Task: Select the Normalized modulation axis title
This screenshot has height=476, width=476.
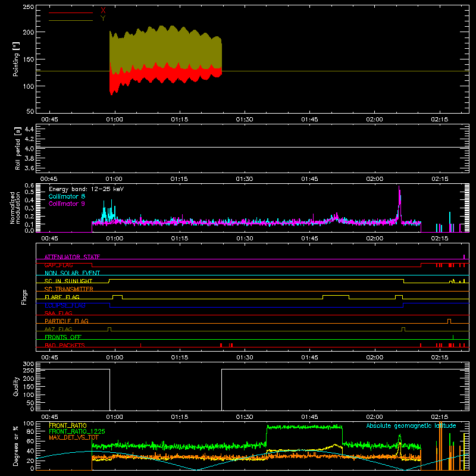Action: 15,208
